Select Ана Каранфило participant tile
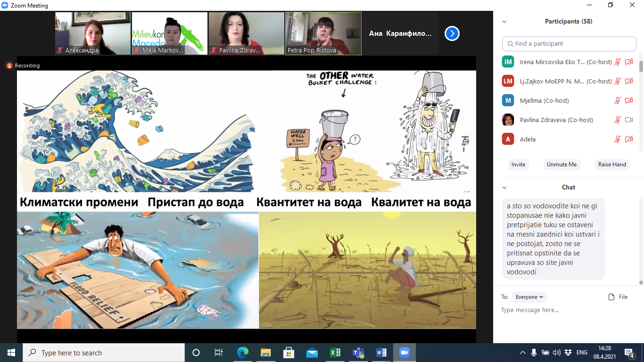This screenshot has width=644, height=362. tap(400, 33)
